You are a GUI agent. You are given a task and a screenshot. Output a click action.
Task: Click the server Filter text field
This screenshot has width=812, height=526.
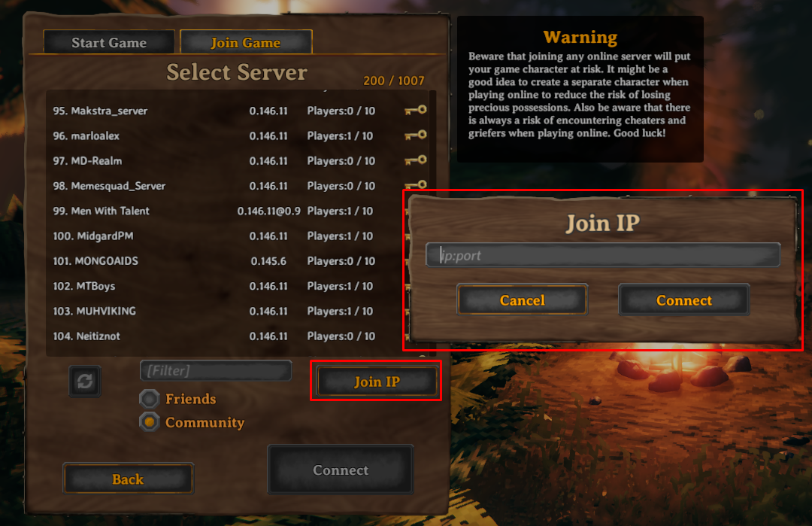click(x=216, y=370)
